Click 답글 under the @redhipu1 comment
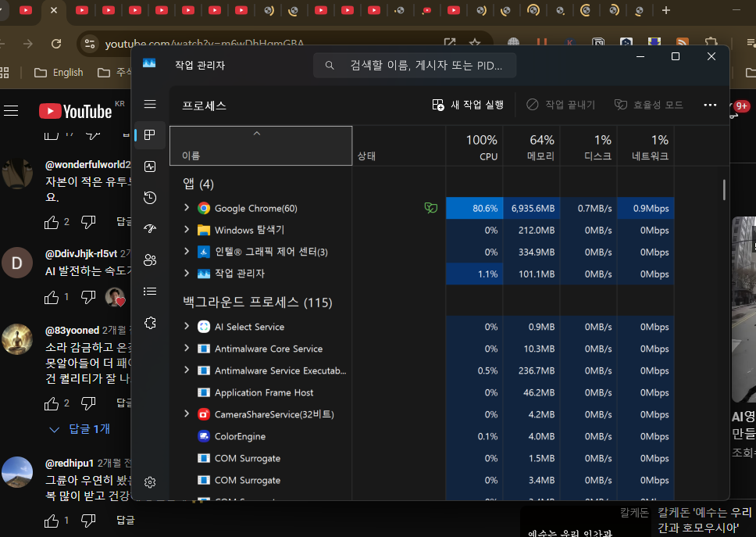This screenshot has height=537, width=756. point(126,520)
